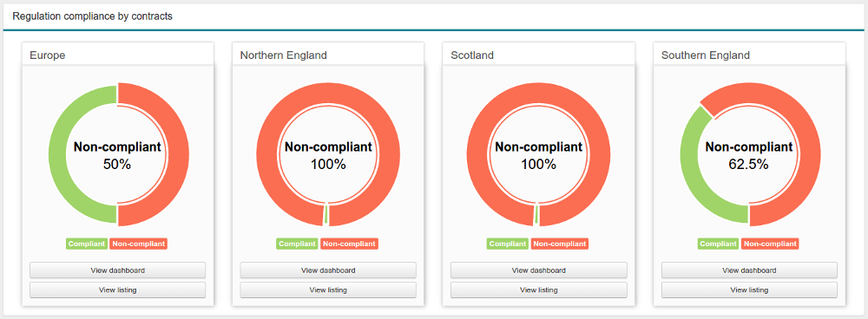Image resolution: width=868 pixels, height=319 pixels.
Task: Toggle Compliant legend in Europe chart
Action: point(87,244)
